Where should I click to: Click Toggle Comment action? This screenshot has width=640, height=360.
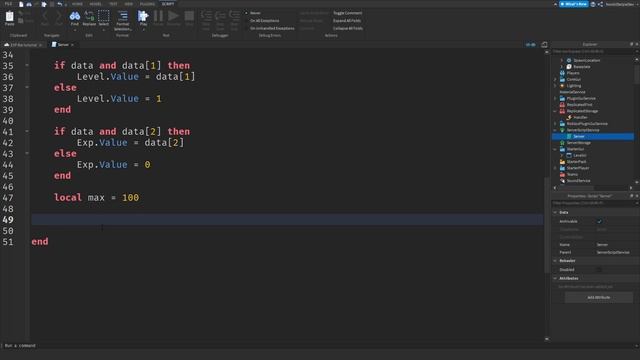point(347,13)
